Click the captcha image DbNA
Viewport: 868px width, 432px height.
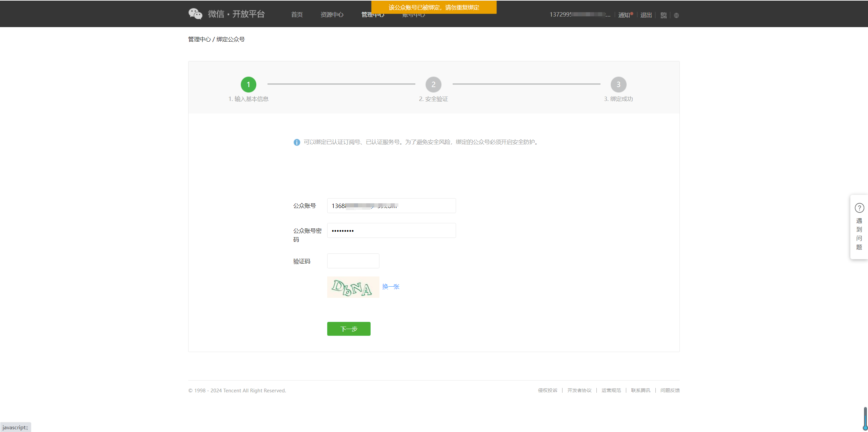(x=353, y=287)
